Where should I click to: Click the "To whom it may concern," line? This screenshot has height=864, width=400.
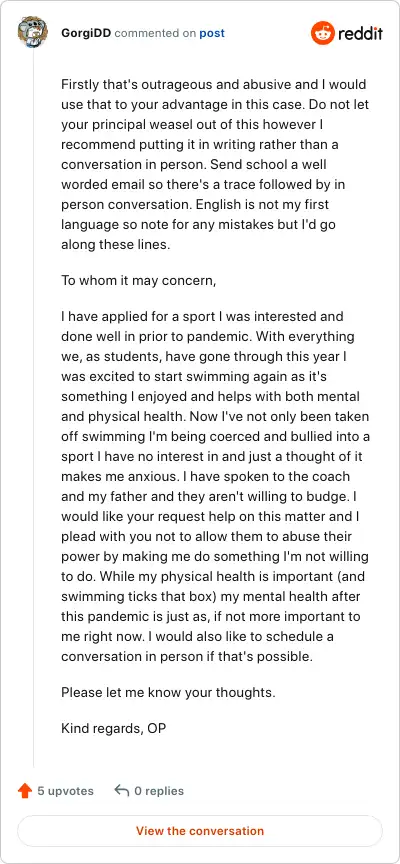coord(139,280)
